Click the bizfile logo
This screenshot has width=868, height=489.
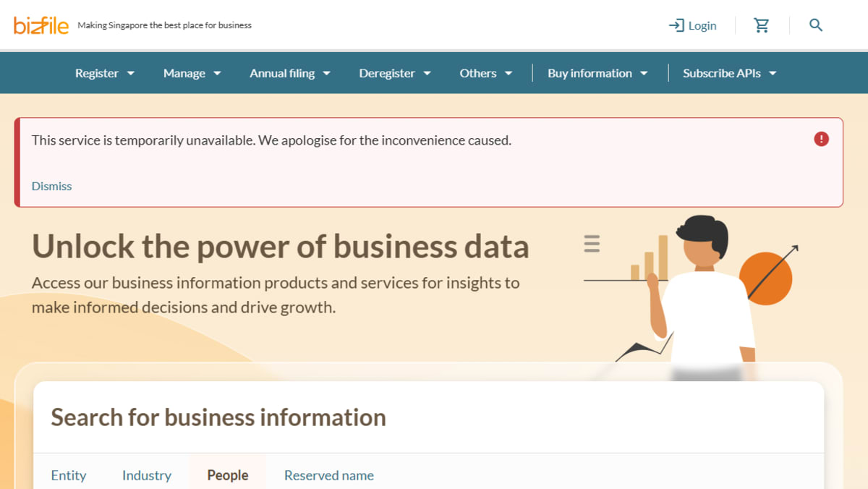41,25
